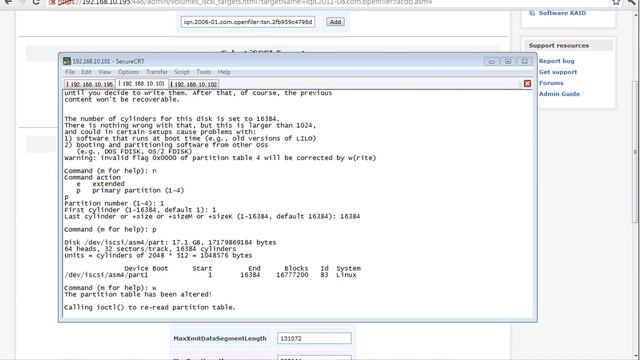Click the 'The partition table has been altered!' line
The image size is (640, 360).
(138, 294)
